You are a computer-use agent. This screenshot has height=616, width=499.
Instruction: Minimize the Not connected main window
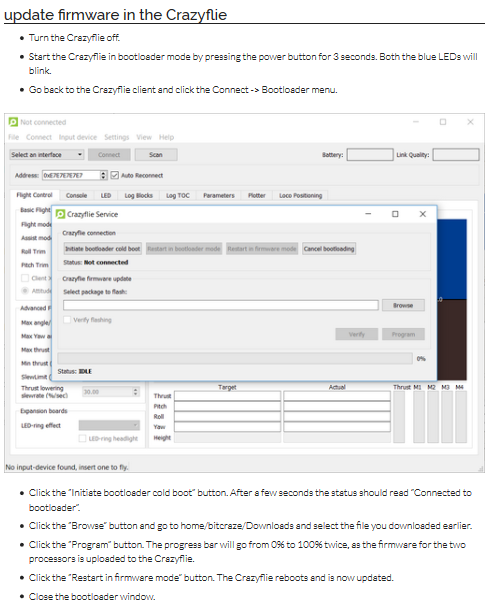click(x=416, y=122)
